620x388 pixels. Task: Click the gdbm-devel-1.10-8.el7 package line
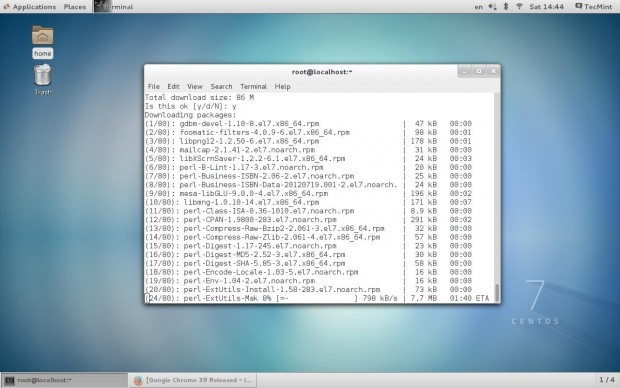[308, 123]
